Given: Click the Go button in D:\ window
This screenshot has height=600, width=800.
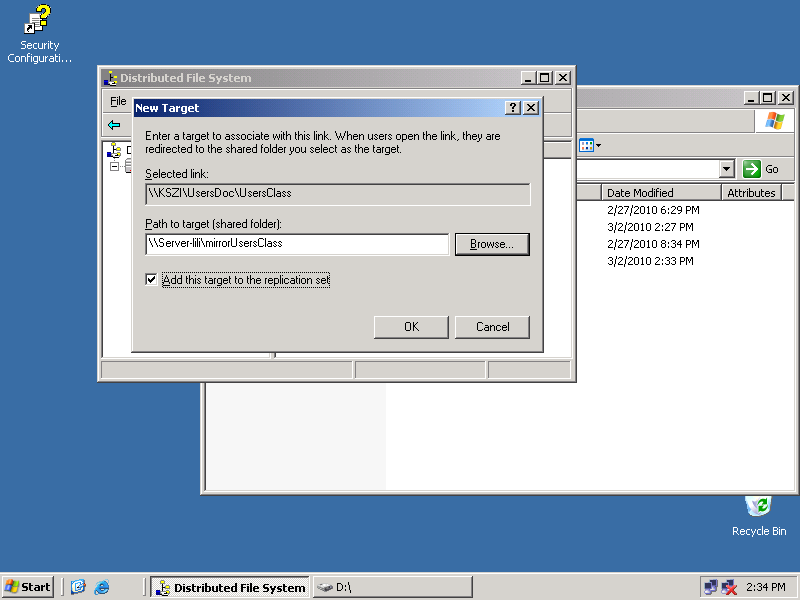Looking at the screenshot, I should 761,169.
